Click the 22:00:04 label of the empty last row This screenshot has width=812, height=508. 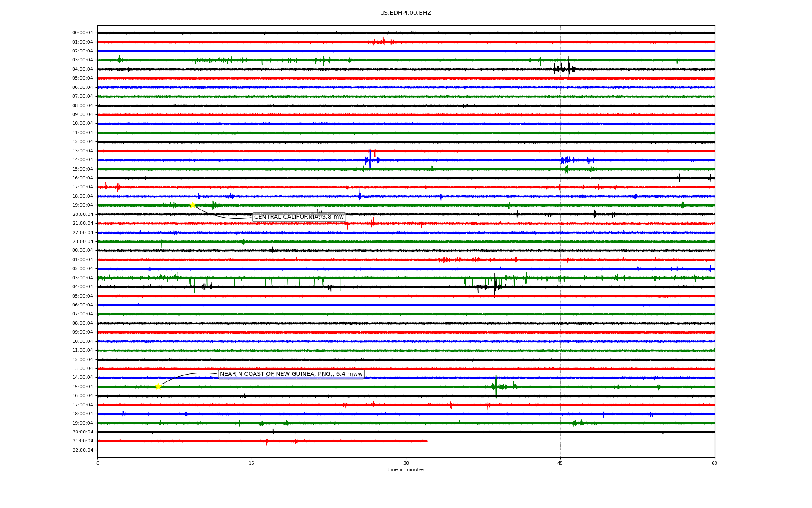click(x=82, y=450)
